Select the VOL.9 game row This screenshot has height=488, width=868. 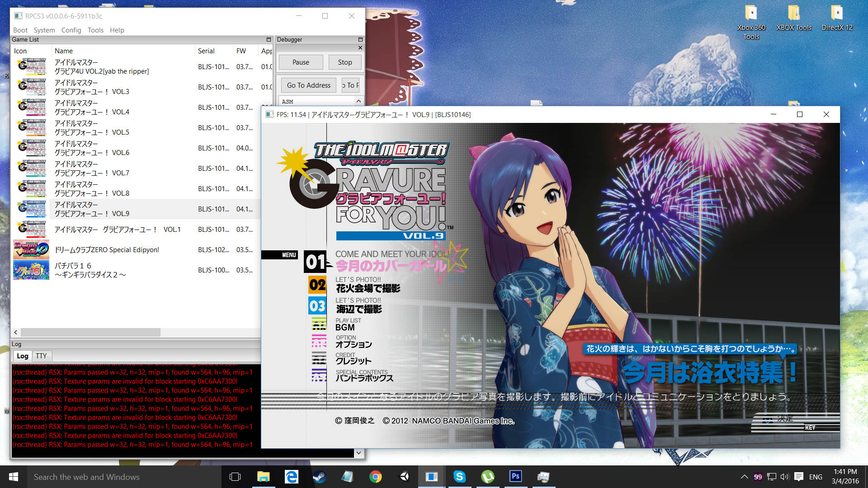tap(136, 209)
